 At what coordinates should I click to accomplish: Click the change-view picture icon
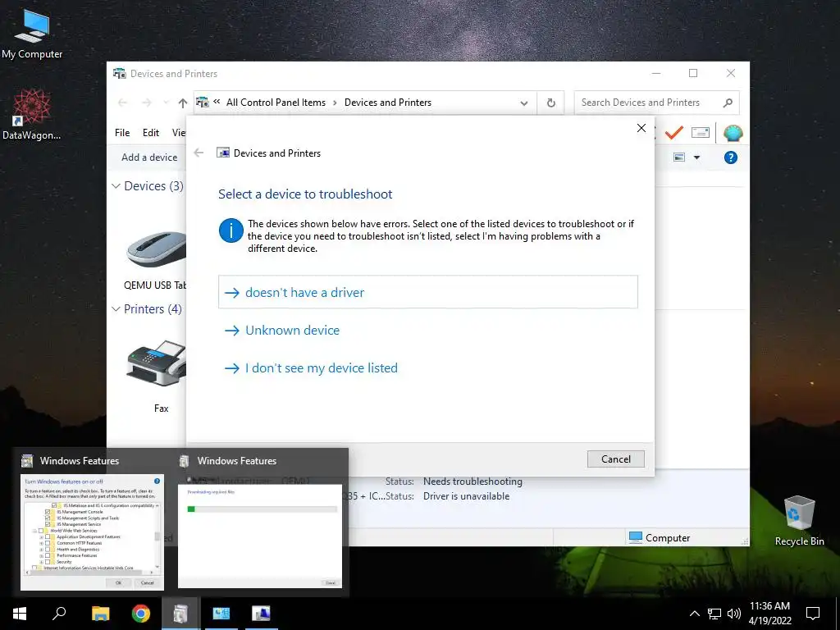point(679,157)
